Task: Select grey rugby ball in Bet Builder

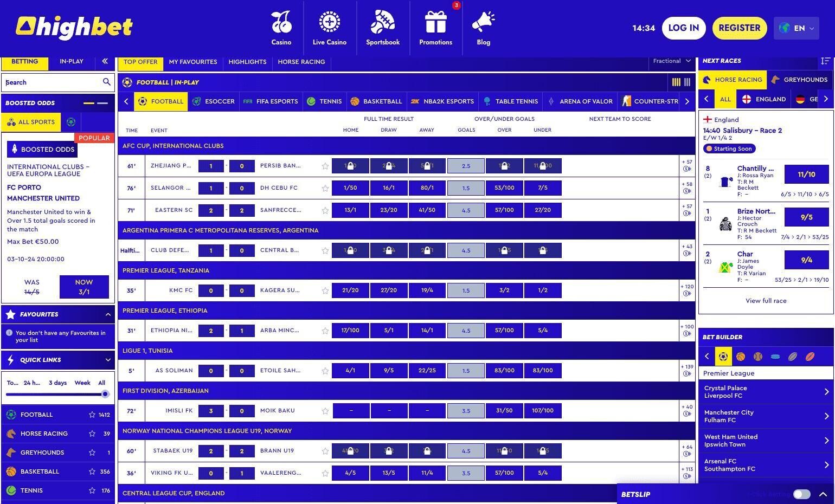Action: pyautogui.click(x=793, y=356)
